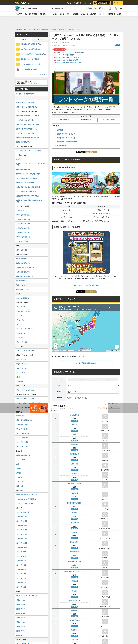138x644 pixels.
Task: Check the box for 旭川旭山動物園
Action: click(x=56, y=418)
